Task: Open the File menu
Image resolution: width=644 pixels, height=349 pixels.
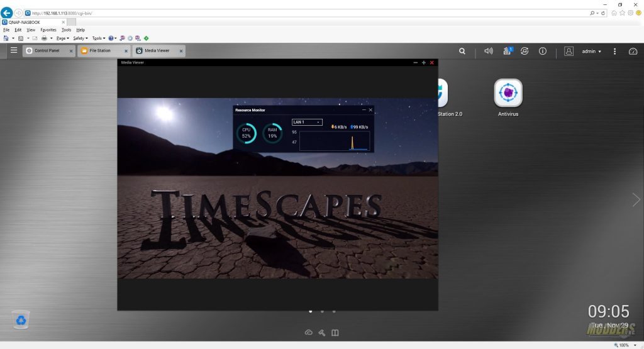Action: 6,30
